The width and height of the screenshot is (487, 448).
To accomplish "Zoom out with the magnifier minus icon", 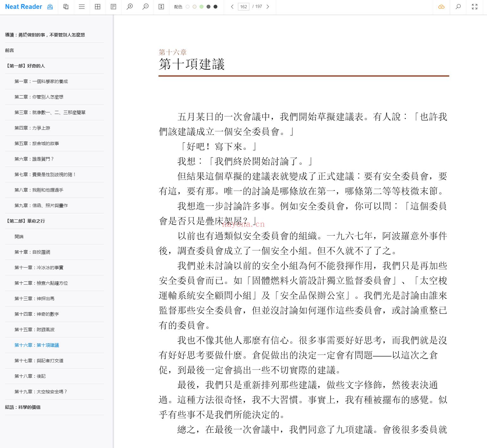I will tap(145, 7).
